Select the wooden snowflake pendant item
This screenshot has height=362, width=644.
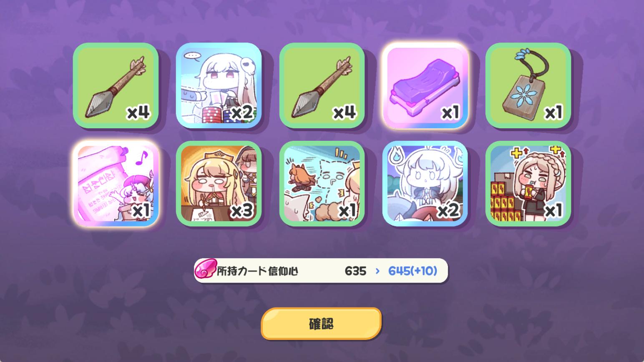(528, 85)
